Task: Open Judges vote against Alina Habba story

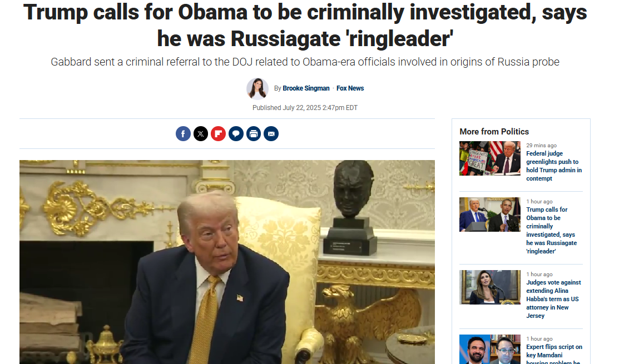Action: coord(553,299)
